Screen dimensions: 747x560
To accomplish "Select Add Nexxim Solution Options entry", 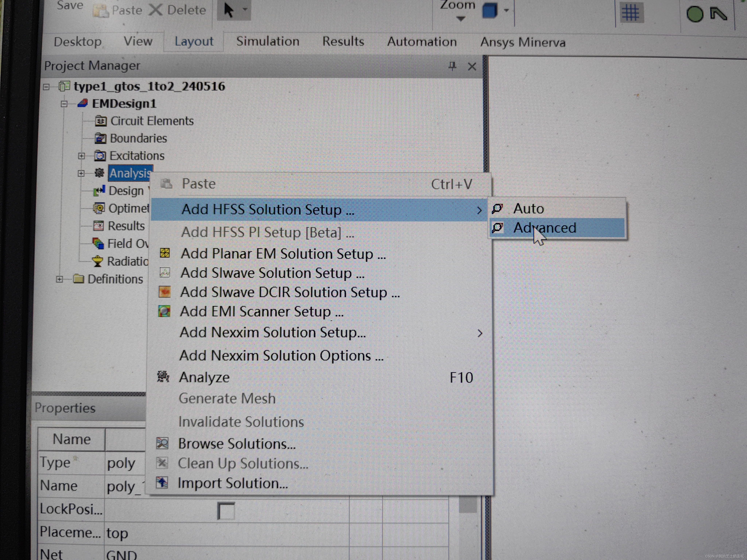I will (281, 355).
